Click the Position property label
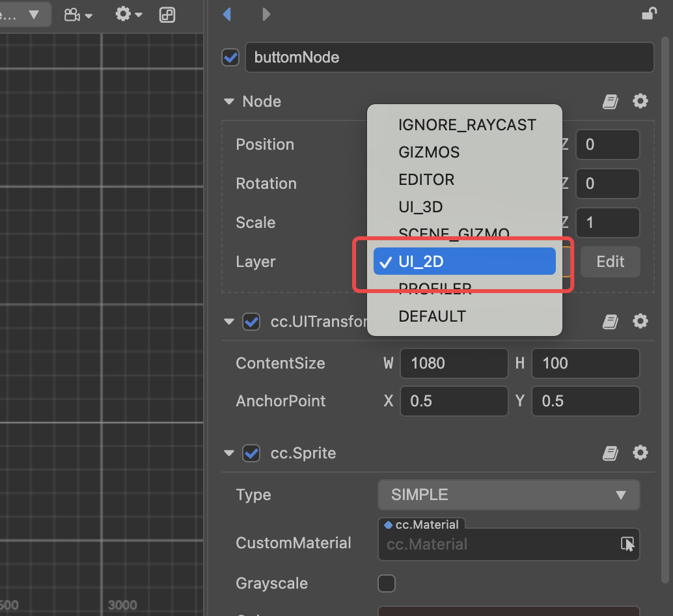Image resolution: width=673 pixels, height=616 pixels. click(x=265, y=145)
